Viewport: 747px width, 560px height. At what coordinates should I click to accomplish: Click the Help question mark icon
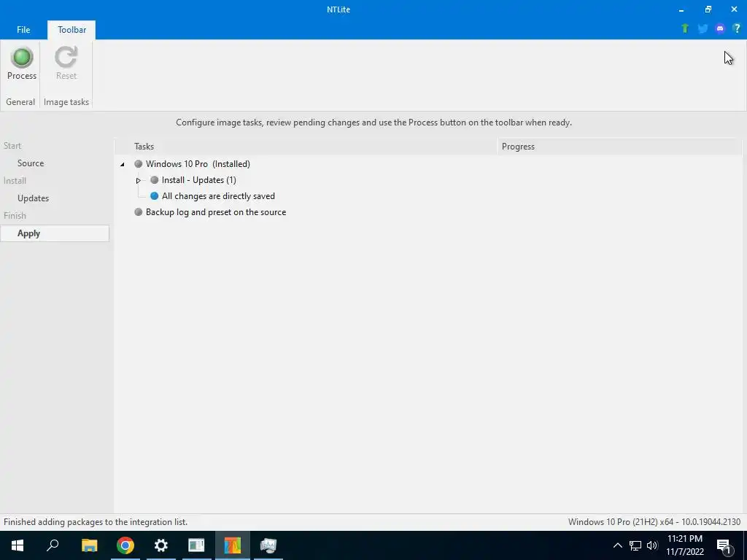[737, 28]
